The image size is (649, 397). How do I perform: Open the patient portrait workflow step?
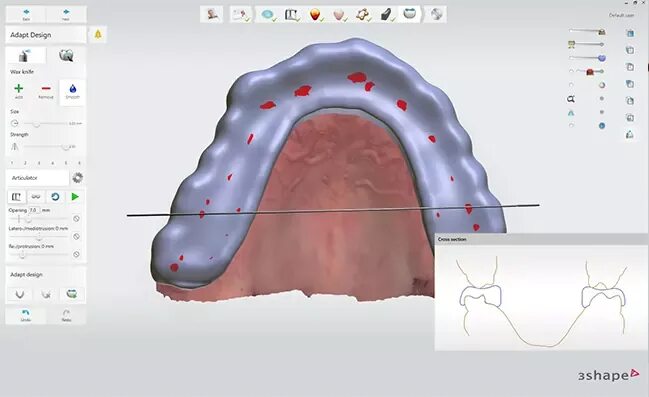pyautogui.click(x=212, y=14)
